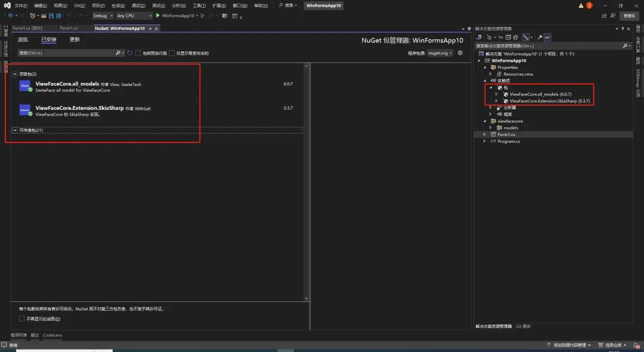Expand the ViewFaceCore.all_models (6.0.7) dependency arrow
The image size is (644, 352).
coord(497,94)
